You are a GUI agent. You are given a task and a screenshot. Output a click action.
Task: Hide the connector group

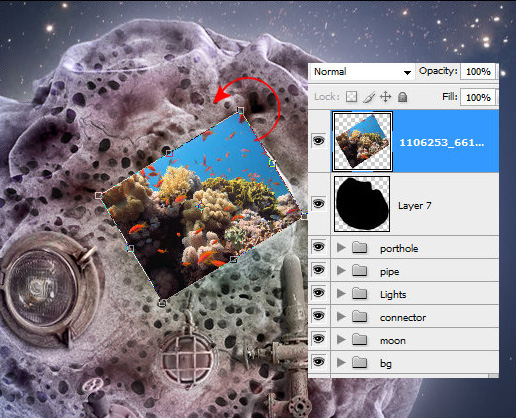[319, 316]
